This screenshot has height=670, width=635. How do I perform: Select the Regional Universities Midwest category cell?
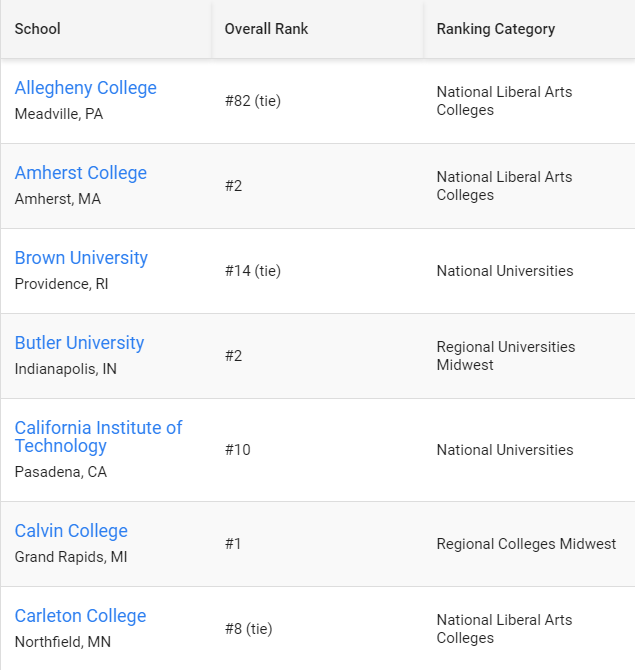click(505, 356)
